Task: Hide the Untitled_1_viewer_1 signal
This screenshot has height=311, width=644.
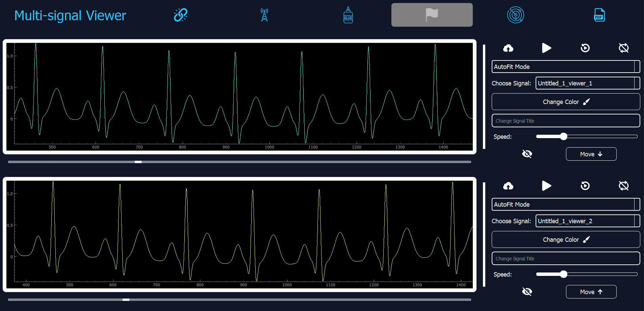Action: 527,154
